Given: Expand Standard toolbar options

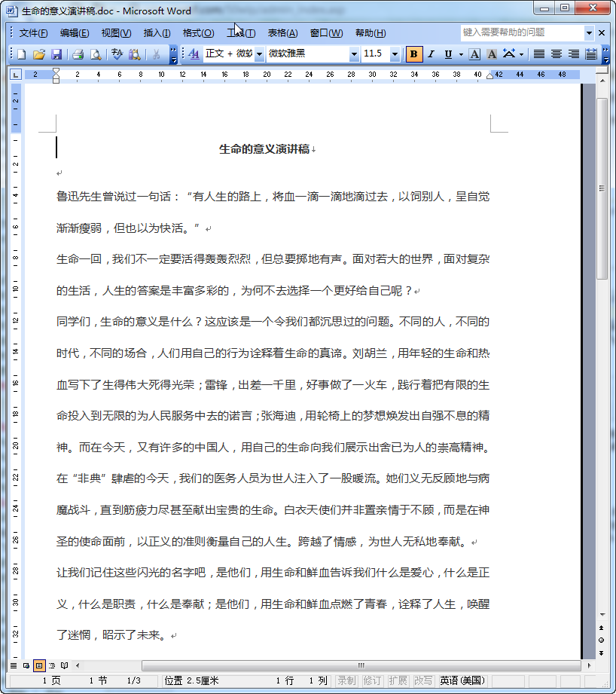Looking at the screenshot, I should pyautogui.click(x=174, y=54).
